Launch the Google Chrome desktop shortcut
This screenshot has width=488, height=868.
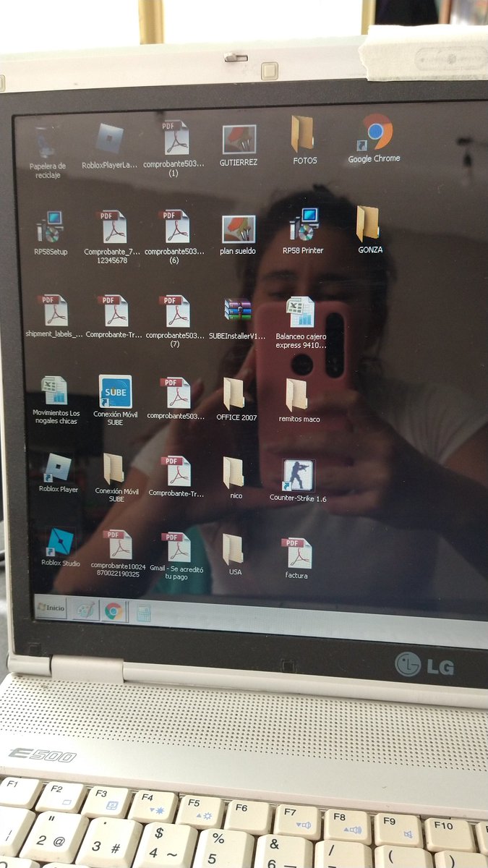[374, 132]
